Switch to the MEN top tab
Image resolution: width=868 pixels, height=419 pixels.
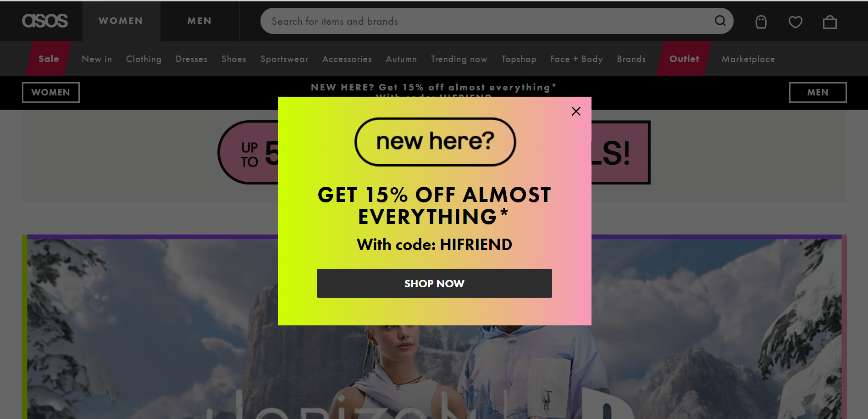[x=199, y=21]
